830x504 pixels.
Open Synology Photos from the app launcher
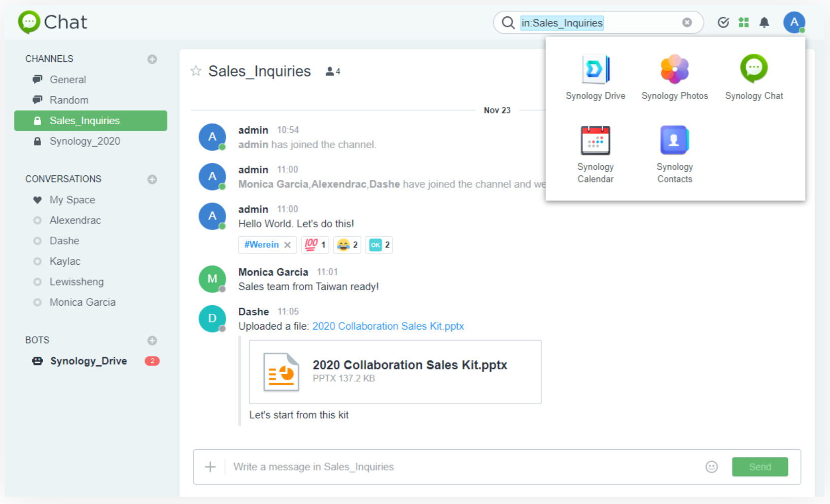click(674, 77)
